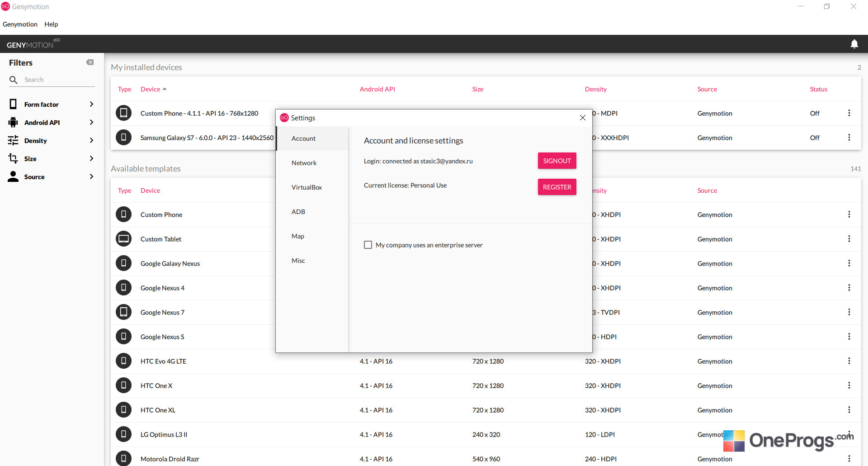Click the SIGNOUT button

tap(557, 161)
